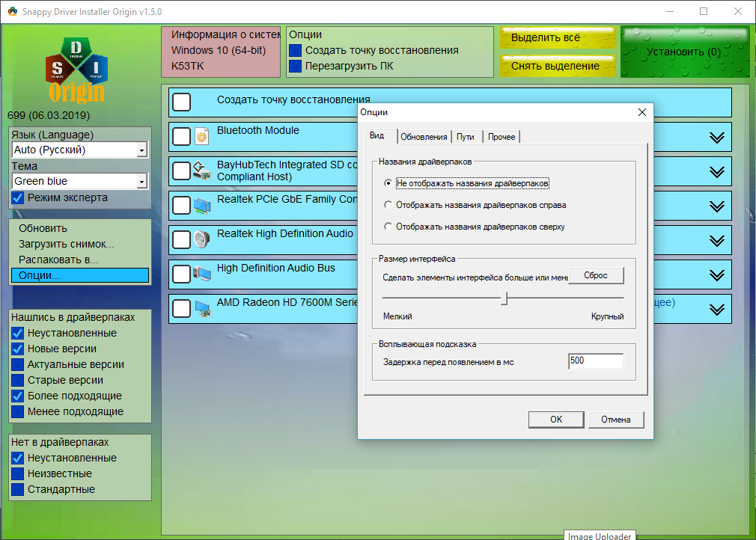756x540 pixels.
Task: Click the version text 699 (06.03.2019)
Action: (49, 115)
